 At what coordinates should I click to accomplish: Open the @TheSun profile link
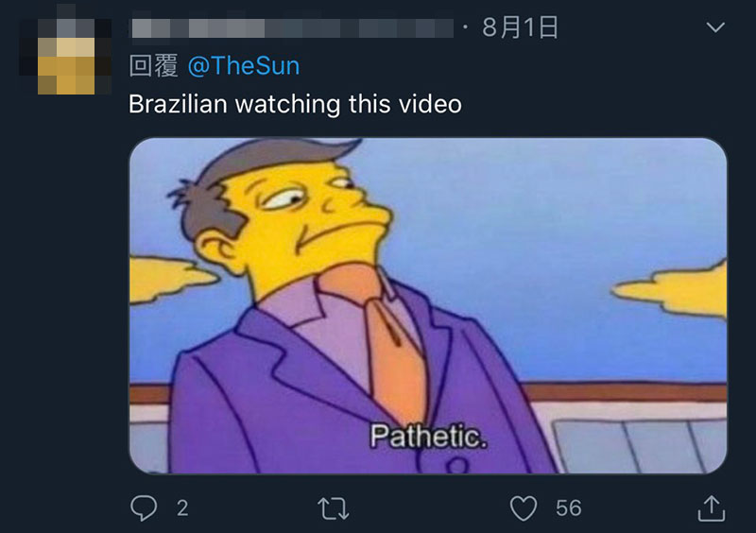coord(244,65)
